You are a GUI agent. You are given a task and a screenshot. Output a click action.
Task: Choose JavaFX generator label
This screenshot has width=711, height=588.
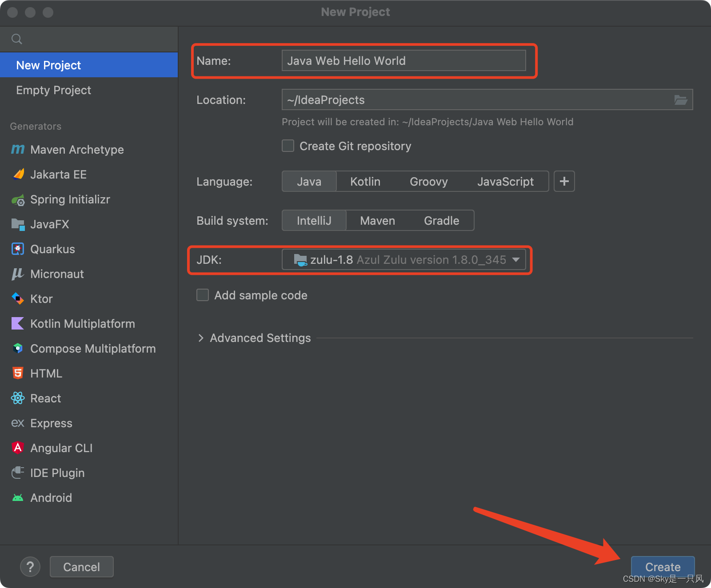50,224
